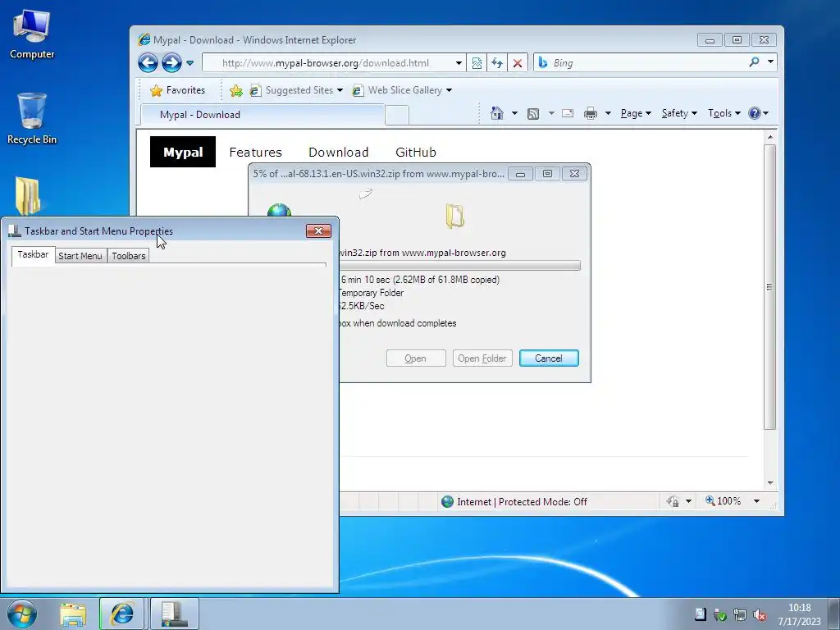Click the download progress bar
Screen dimensions: 840x630
(x=459, y=265)
